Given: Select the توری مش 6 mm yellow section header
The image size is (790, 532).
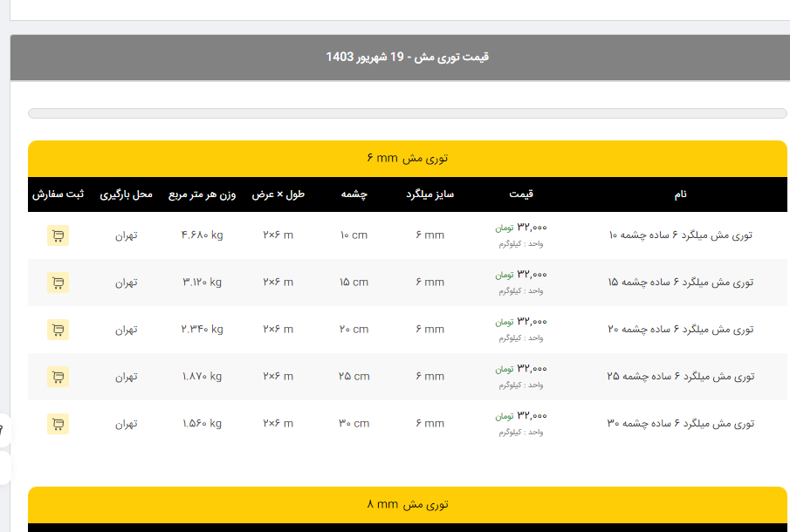Looking at the screenshot, I should [x=407, y=159].
